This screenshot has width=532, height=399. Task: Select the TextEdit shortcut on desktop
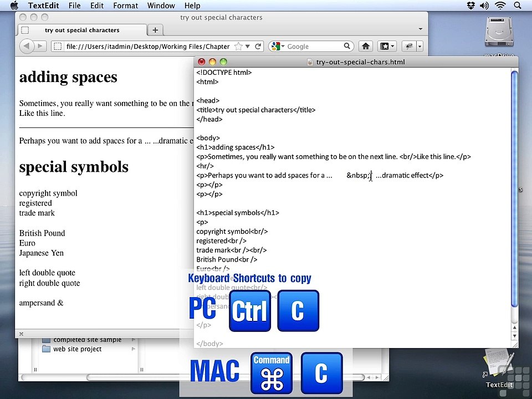point(500,368)
